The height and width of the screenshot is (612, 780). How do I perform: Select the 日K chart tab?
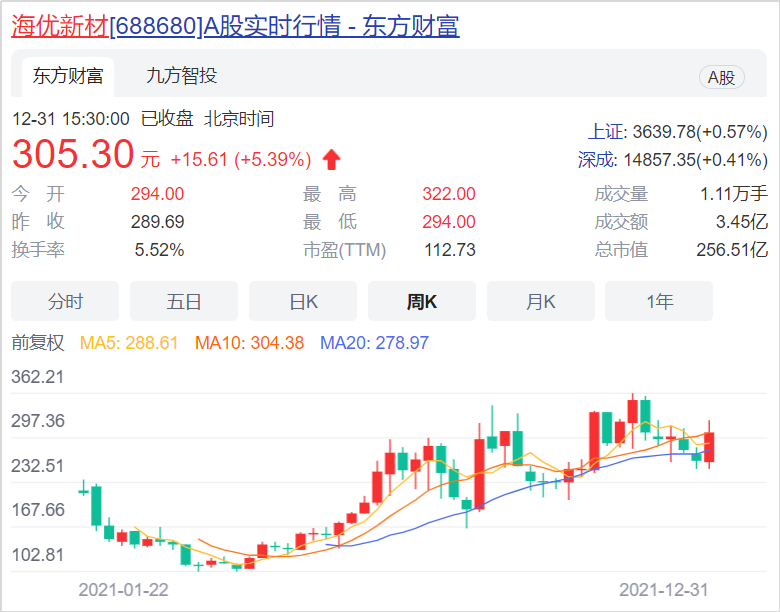click(x=303, y=301)
